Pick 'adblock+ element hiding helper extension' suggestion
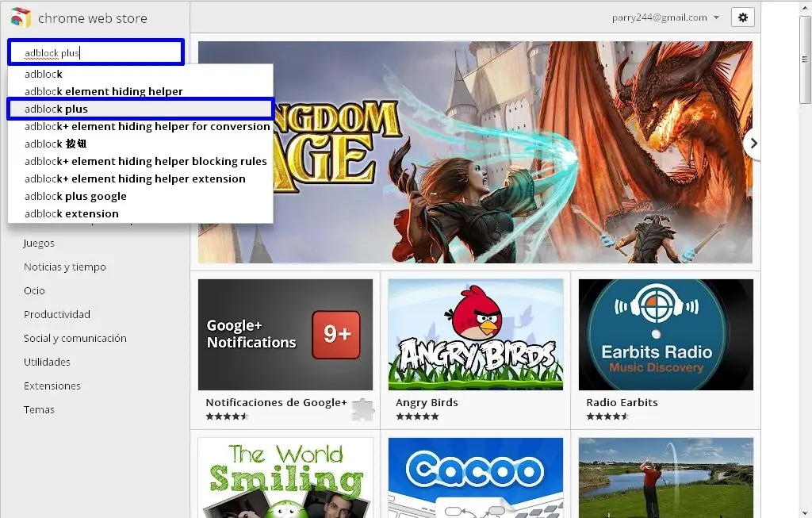 click(x=140, y=178)
